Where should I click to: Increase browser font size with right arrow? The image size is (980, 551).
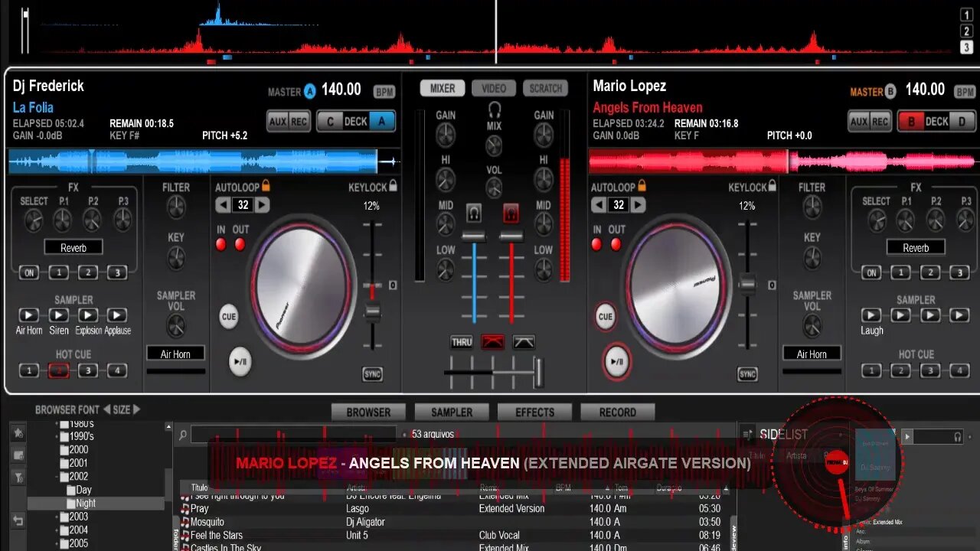click(136, 409)
